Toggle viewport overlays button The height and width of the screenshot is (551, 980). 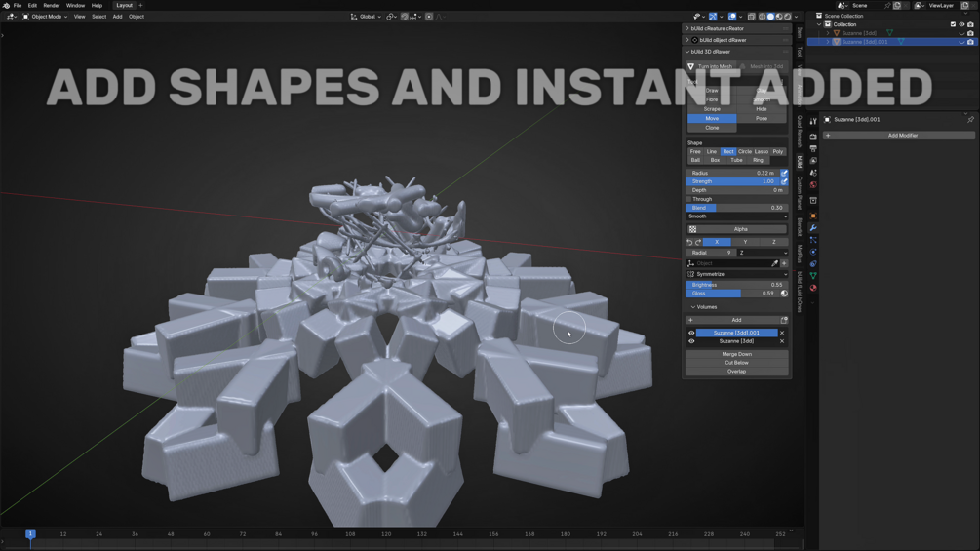(732, 17)
